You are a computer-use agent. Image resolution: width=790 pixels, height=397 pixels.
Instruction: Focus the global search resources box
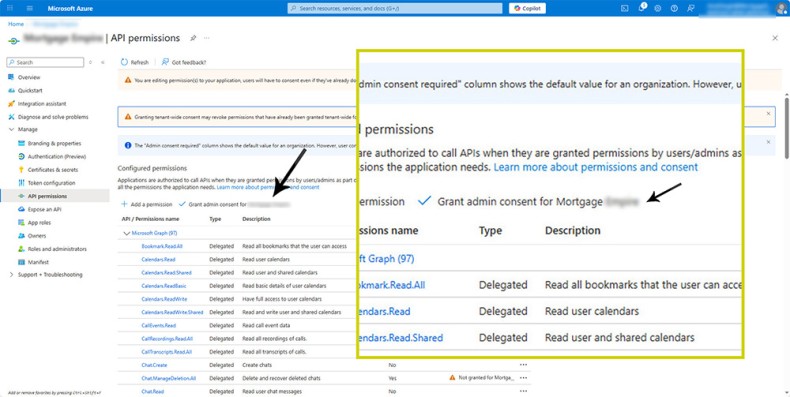coord(395,8)
